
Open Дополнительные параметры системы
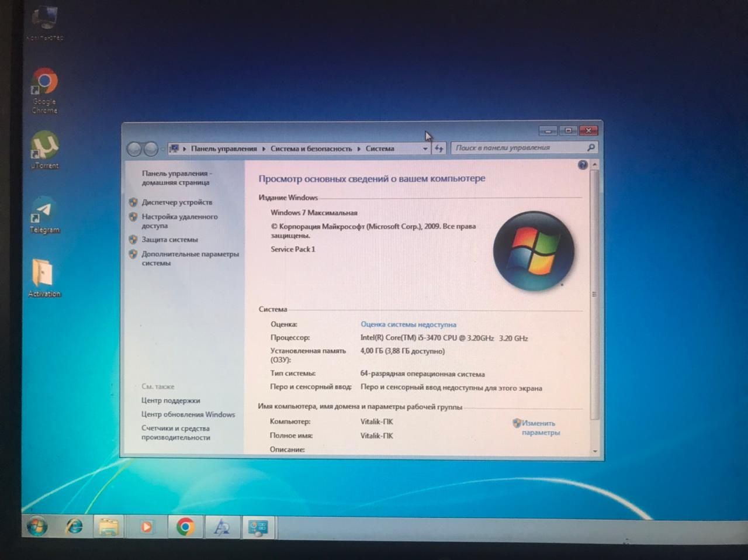[190, 258]
